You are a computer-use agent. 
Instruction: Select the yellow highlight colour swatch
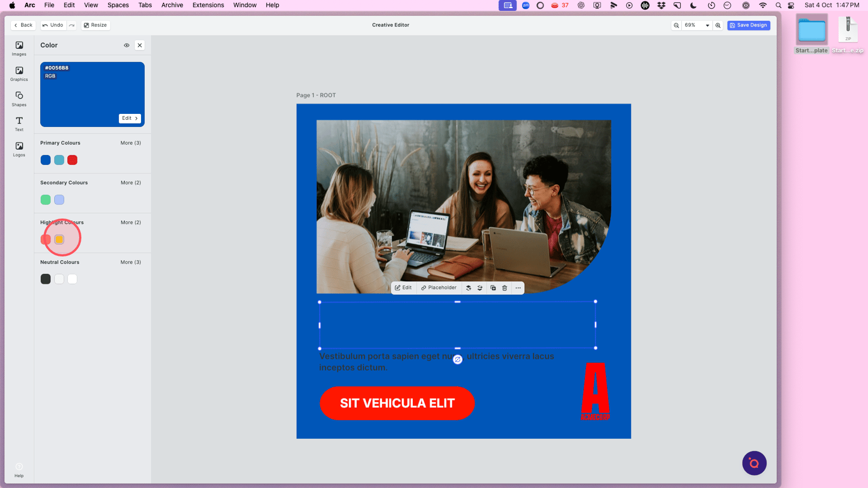59,240
